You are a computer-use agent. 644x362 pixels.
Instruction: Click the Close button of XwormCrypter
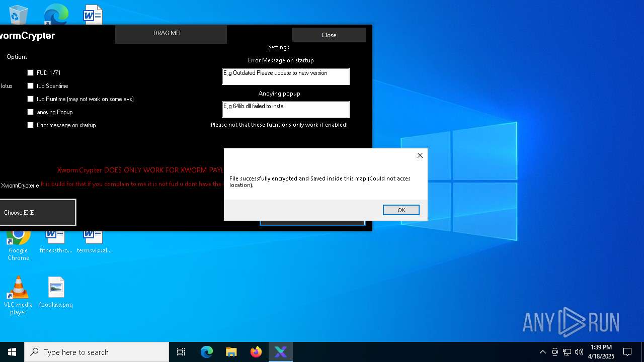click(x=329, y=35)
